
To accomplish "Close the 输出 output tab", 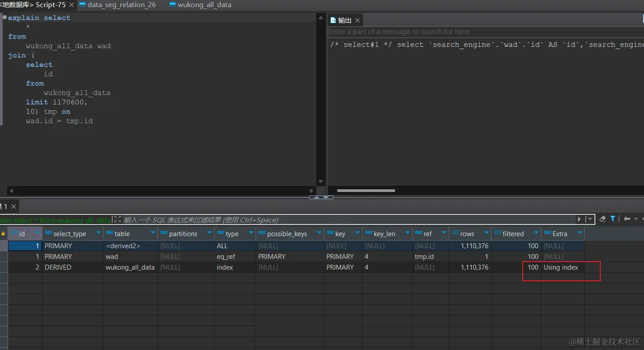I will click(357, 21).
